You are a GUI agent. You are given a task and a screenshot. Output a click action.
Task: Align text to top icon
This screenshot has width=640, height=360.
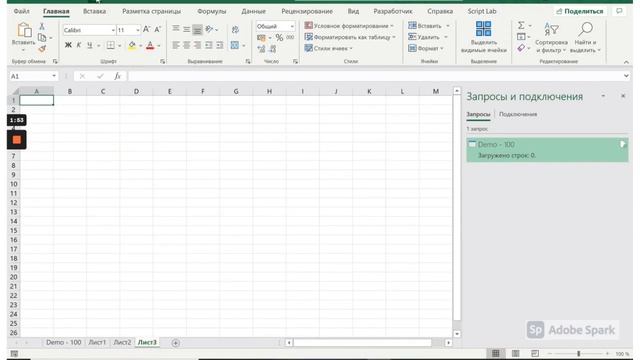[x=176, y=29]
